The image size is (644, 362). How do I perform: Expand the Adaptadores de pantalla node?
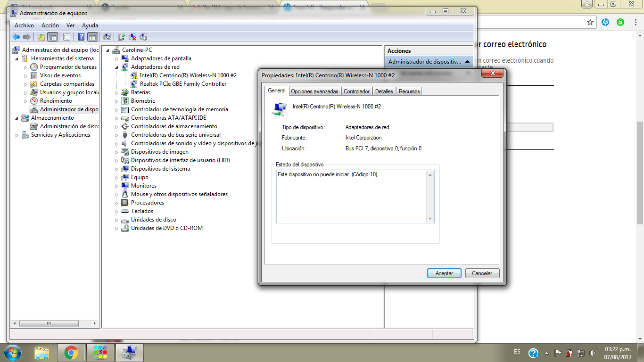pos(117,59)
